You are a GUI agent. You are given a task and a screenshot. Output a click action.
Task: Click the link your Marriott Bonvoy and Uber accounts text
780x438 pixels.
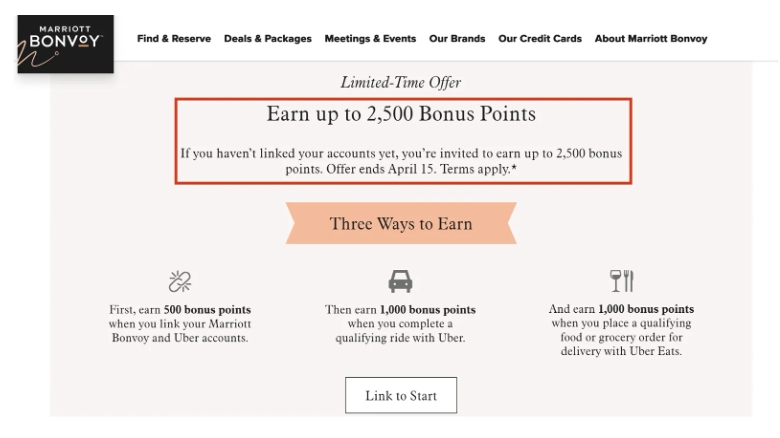click(x=180, y=331)
